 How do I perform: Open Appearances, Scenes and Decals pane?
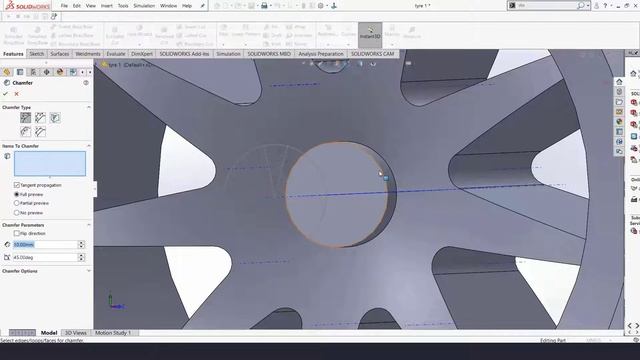619,122
